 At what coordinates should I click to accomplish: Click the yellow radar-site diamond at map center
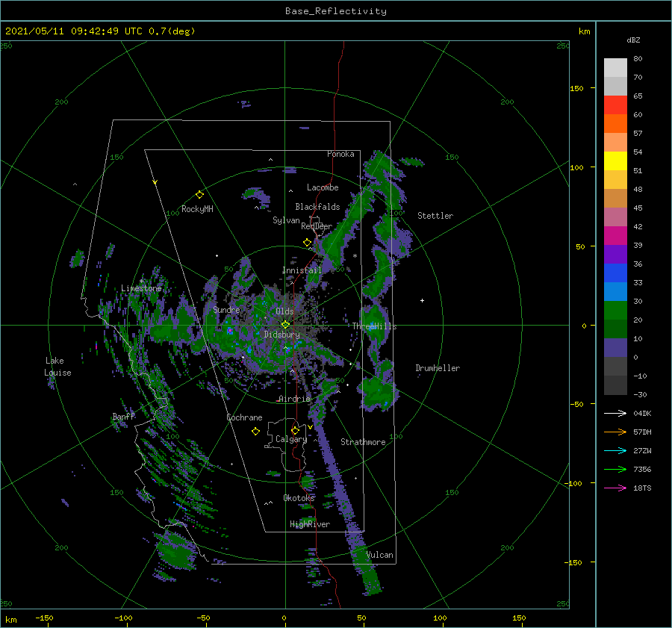(285, 325)
